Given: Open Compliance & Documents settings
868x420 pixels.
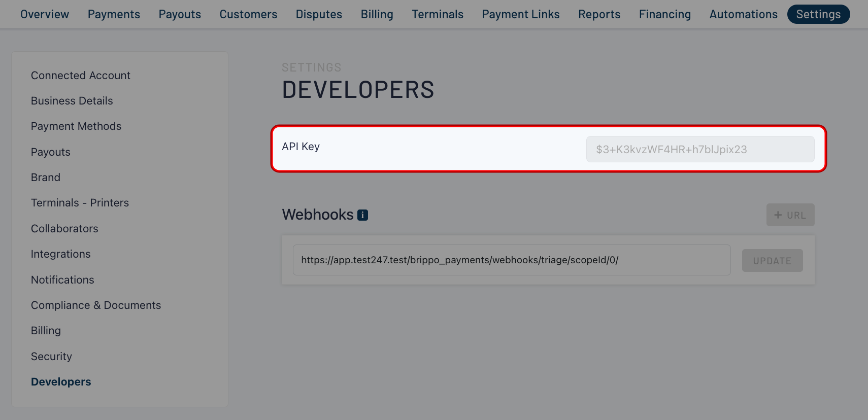Looking at the screenshot, I should (96, 305).
